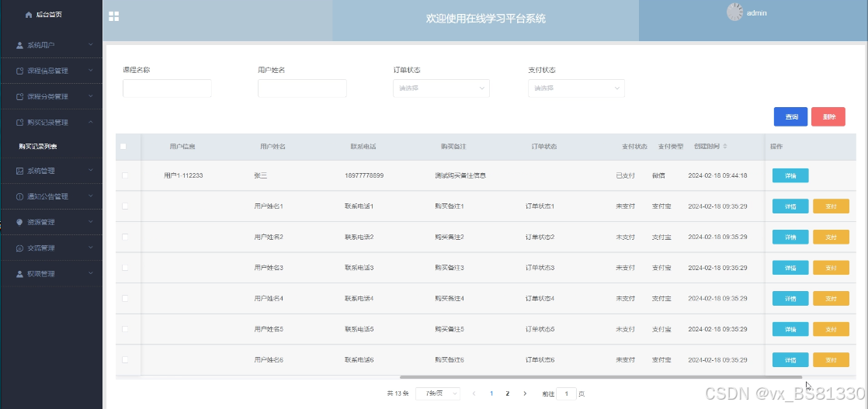Click the admin avatar image
This screenshot has width=868, height=409.
pos(734,12)
